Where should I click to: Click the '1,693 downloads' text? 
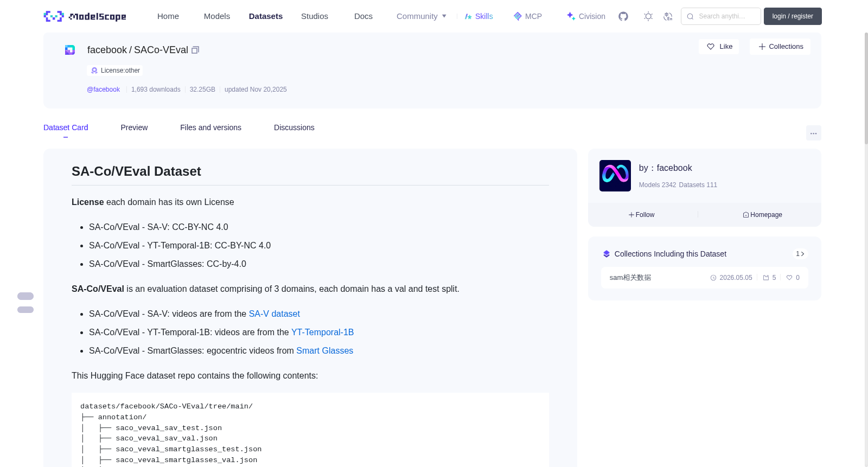pyautogui.click(x=156, y=89)
